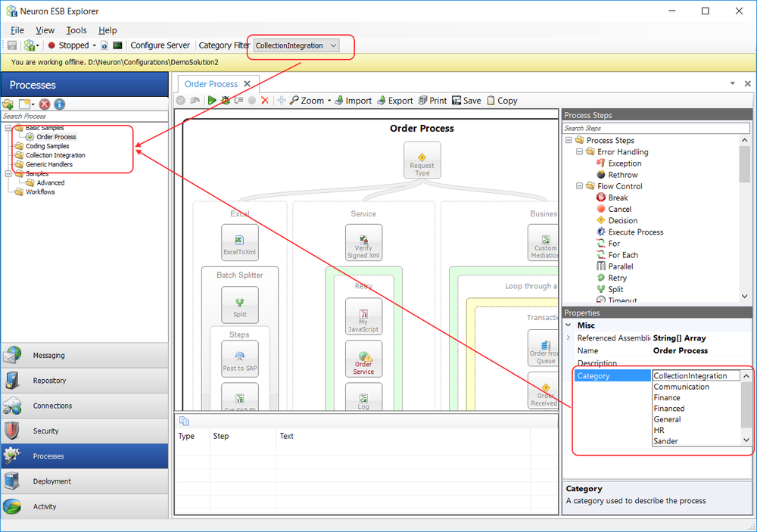Click Copy in process toolbar

click(502, 101)
